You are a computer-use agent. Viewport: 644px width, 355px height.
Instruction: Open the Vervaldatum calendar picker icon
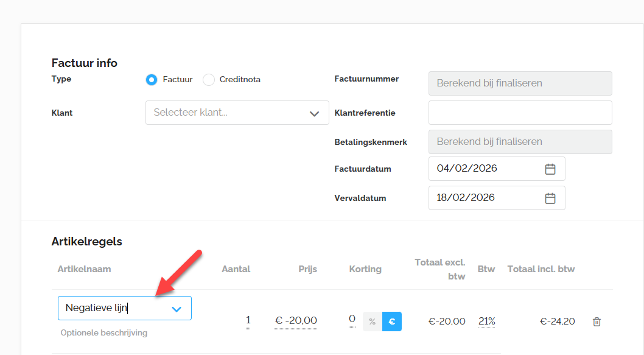550,198
